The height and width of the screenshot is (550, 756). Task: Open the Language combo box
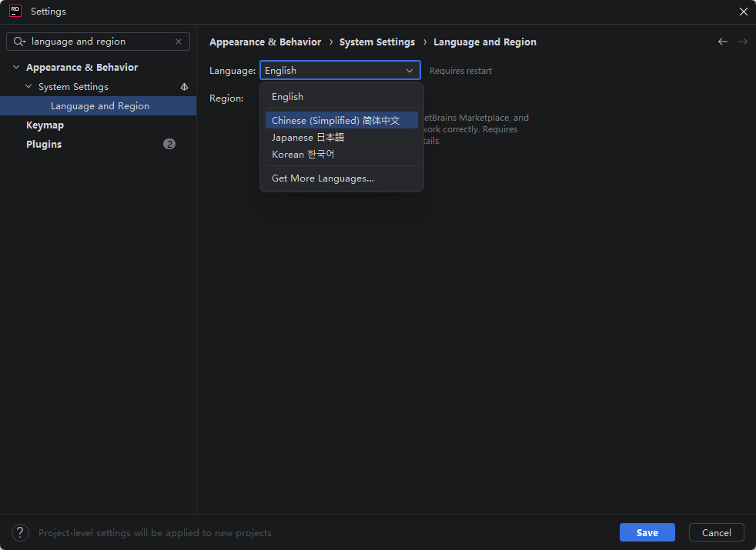(x=340, y=70)
